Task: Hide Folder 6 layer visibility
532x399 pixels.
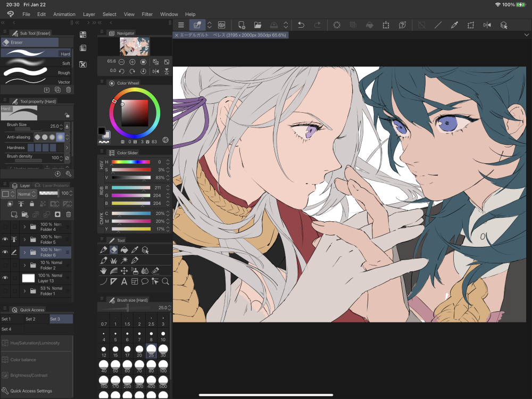Action: 5,252
